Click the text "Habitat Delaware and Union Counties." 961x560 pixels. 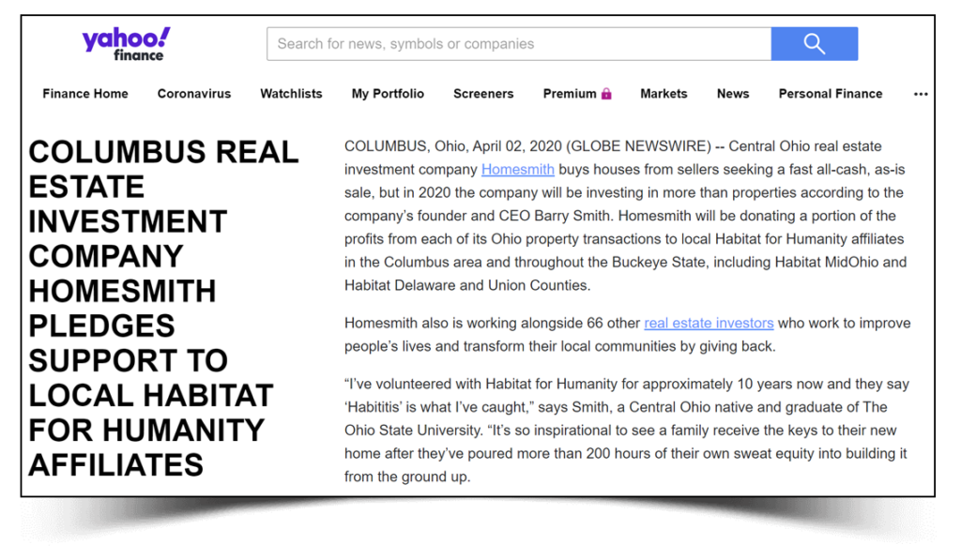[467, 285]
